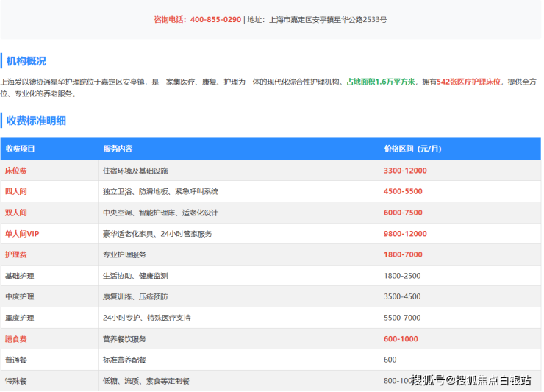This screenshot has height=392, width=544.
Task: Click the phone number 400-855-0290
Action: pos(215,20)
